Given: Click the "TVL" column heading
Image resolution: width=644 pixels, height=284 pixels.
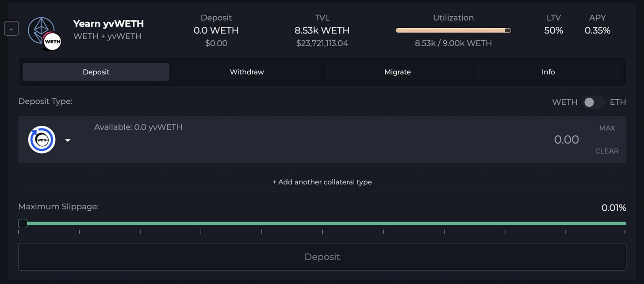Looking at the screenshot, I should click(x=322, y=18).
